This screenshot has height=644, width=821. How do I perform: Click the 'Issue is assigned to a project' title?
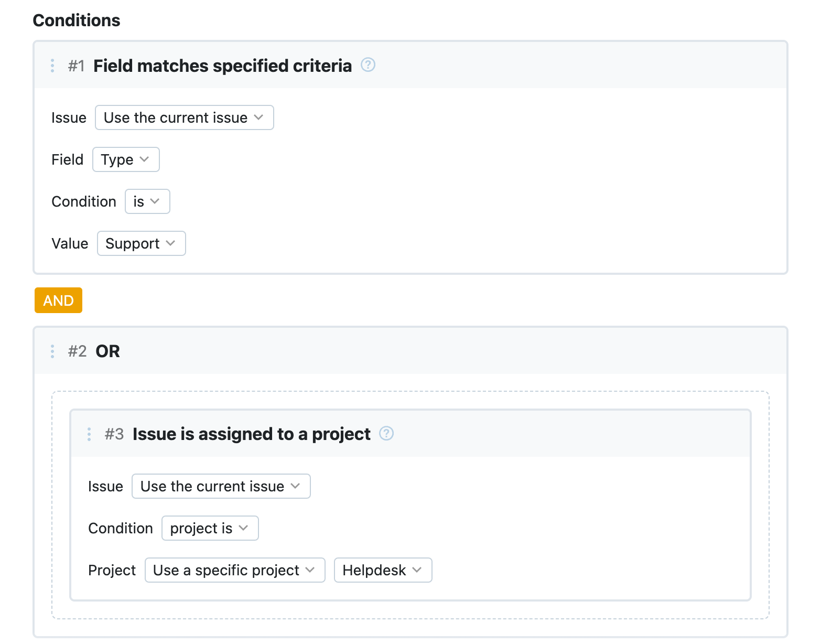click(x=251, y=434)
